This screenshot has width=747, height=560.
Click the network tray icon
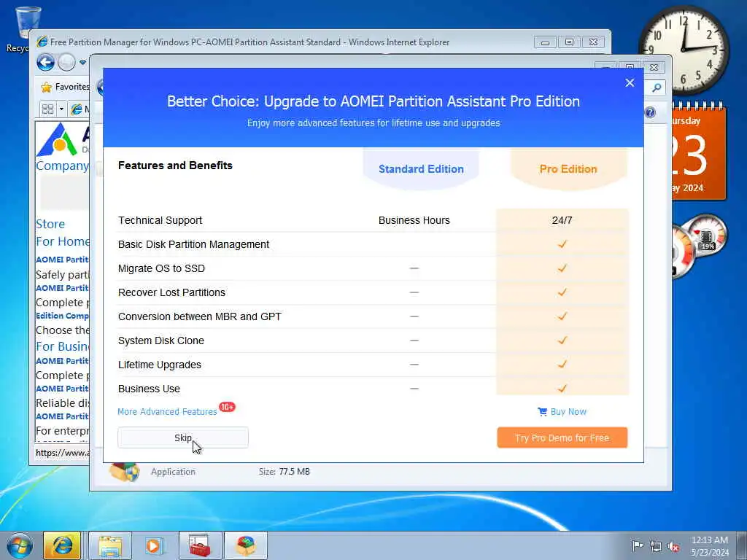coord(656,546)
